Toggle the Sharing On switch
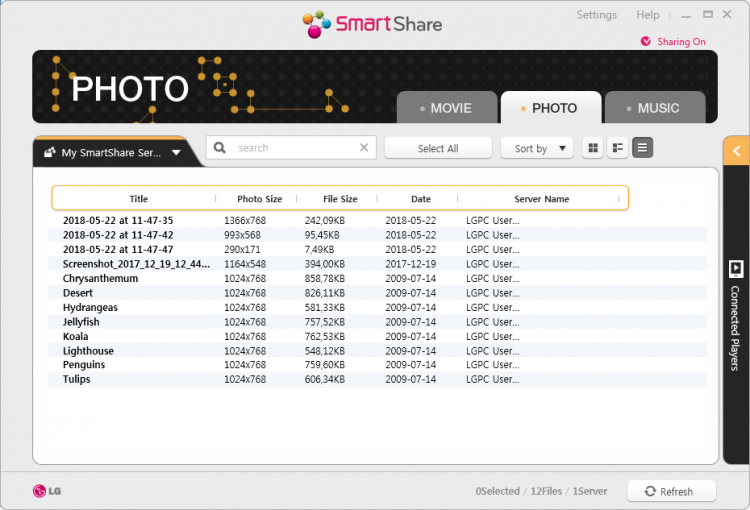The height and width of the screenshot is (510, 750). click(x=646, y=42)
